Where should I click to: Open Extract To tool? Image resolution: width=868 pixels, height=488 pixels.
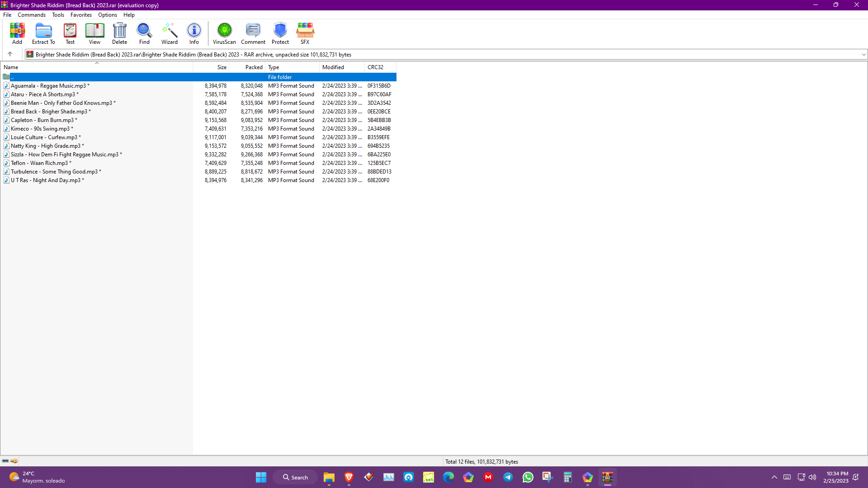tap(43, 33)
